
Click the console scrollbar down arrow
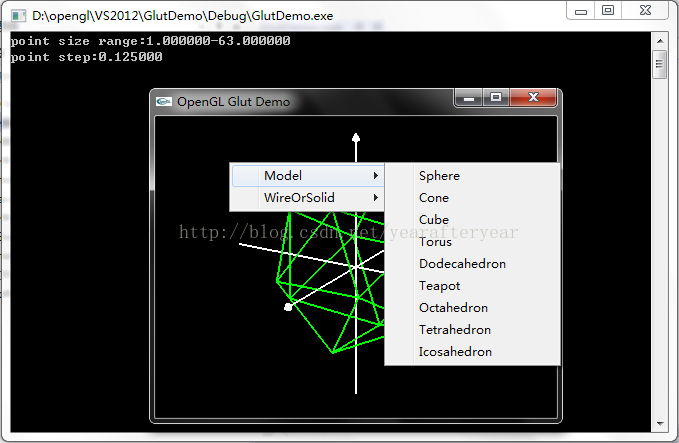660,424
